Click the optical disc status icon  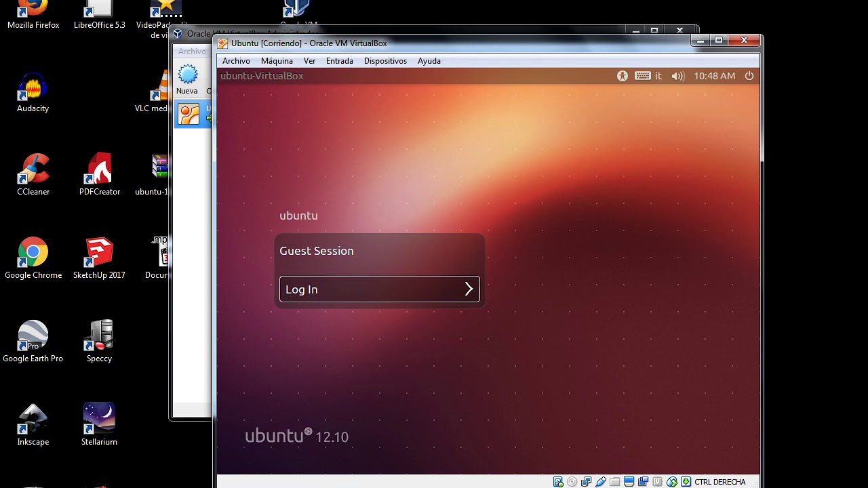pos(572,482)
